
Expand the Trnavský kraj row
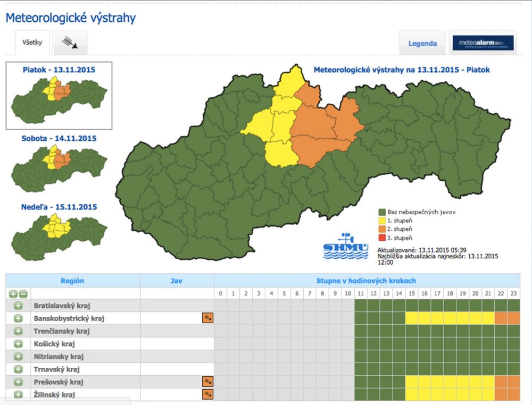18,369
